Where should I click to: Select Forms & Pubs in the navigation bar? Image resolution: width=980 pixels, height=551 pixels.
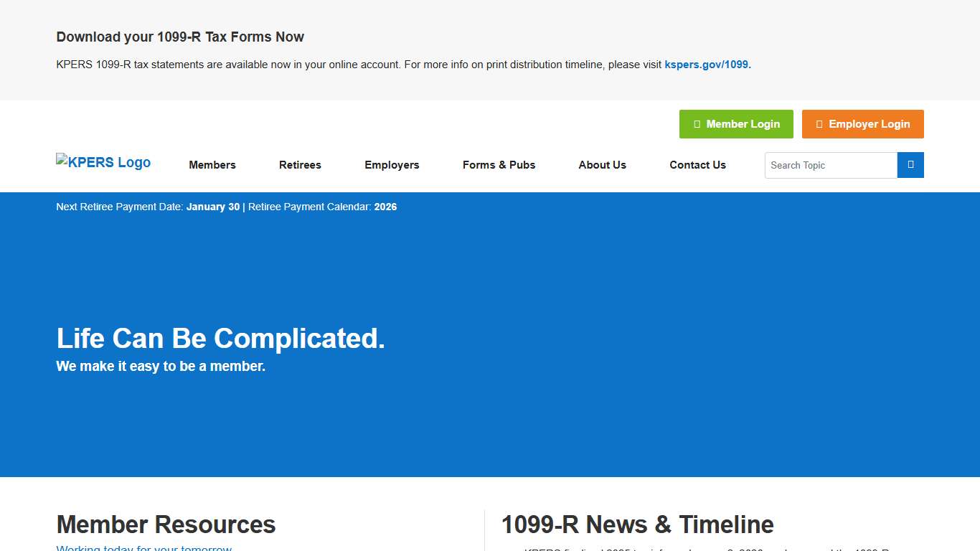(x=499, y=165)
